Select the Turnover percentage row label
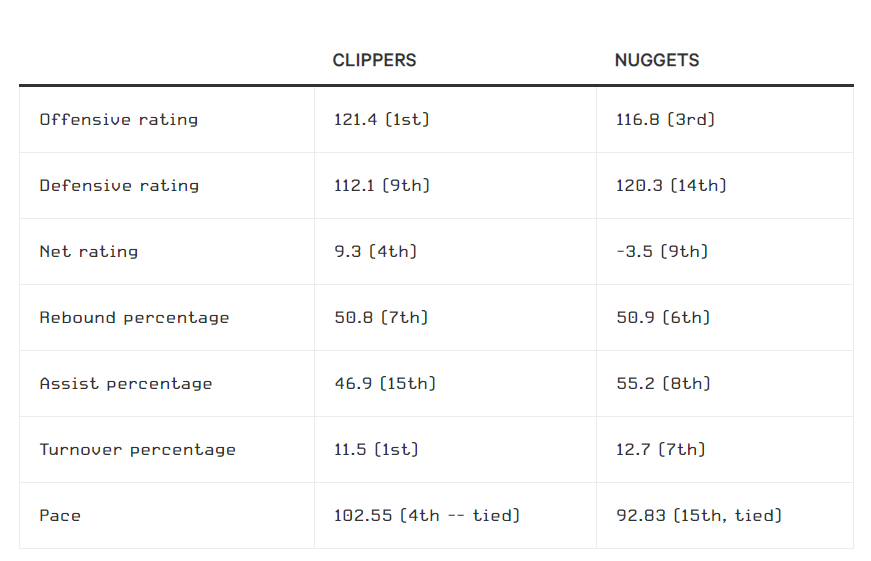Viewport: 871px width, 561px height. pos(138,450)
